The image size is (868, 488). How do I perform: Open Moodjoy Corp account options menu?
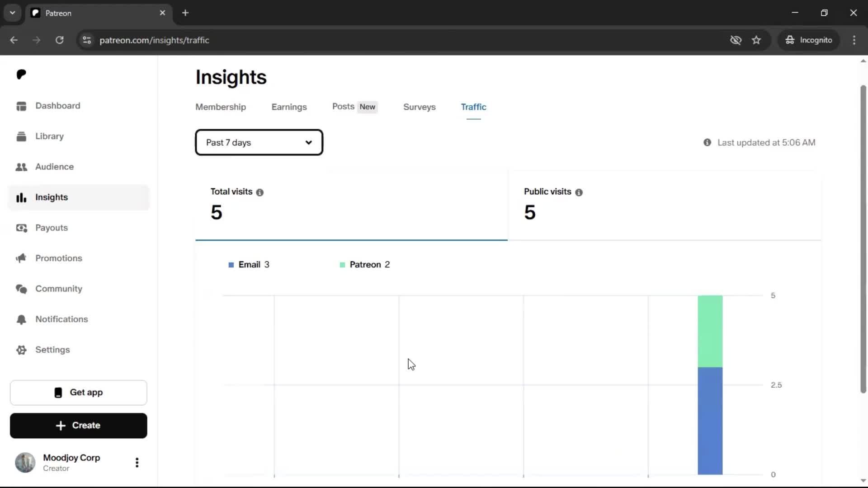coord(137,462)
